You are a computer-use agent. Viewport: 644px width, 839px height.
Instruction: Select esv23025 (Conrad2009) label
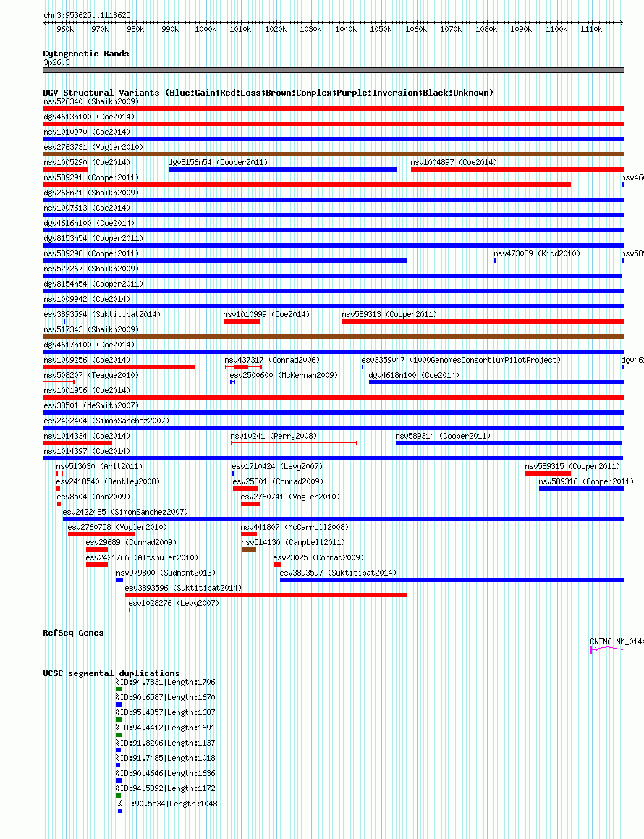coord(318,557)
